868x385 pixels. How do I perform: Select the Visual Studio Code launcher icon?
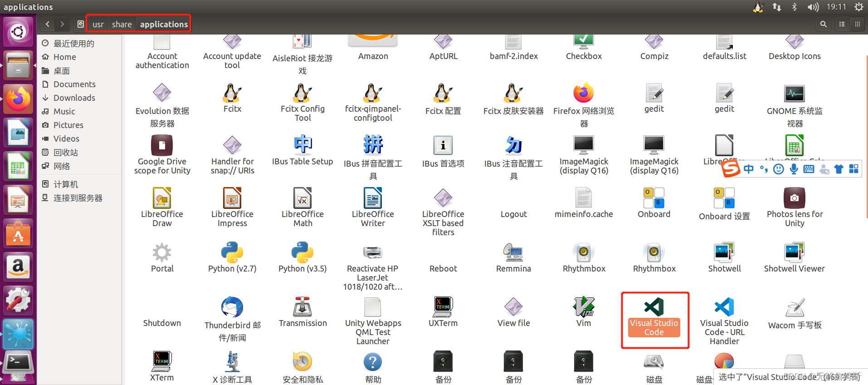[654, 307]
